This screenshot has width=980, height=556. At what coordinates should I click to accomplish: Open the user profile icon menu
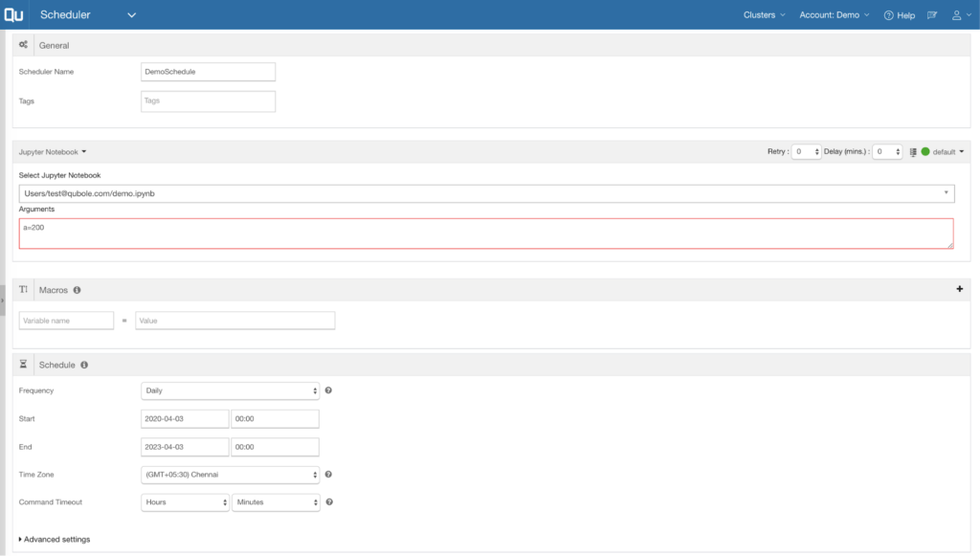959,14
